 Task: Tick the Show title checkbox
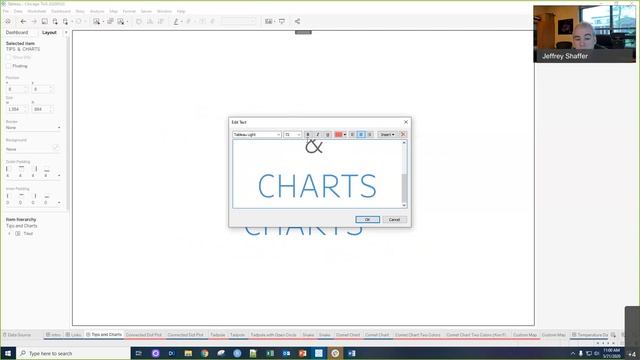(9, 57)
